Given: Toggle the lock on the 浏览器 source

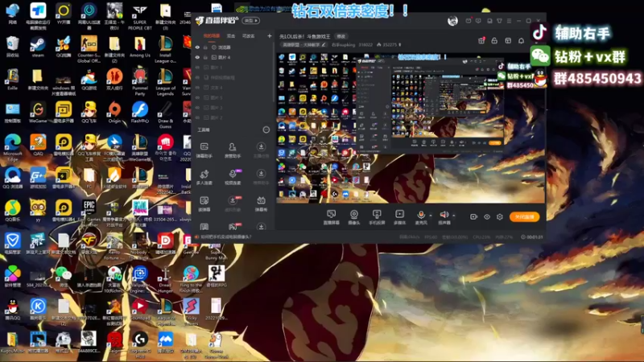Looking at the screenshot, I should tap(205, 47).
